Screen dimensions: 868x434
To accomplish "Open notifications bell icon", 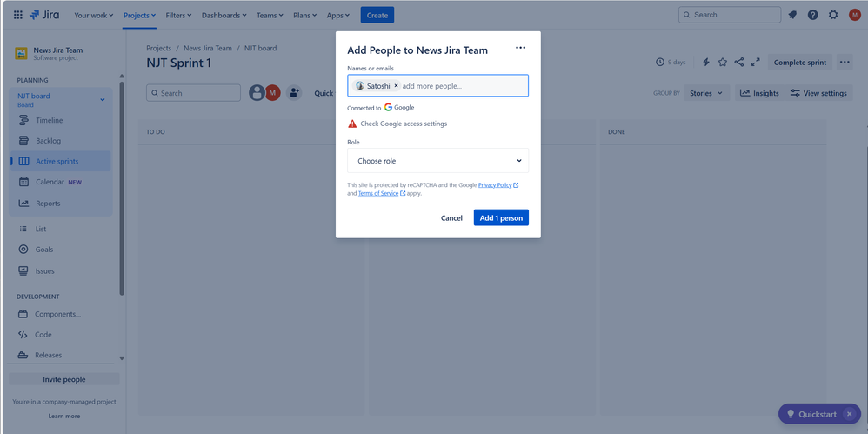I will (792, 15).
